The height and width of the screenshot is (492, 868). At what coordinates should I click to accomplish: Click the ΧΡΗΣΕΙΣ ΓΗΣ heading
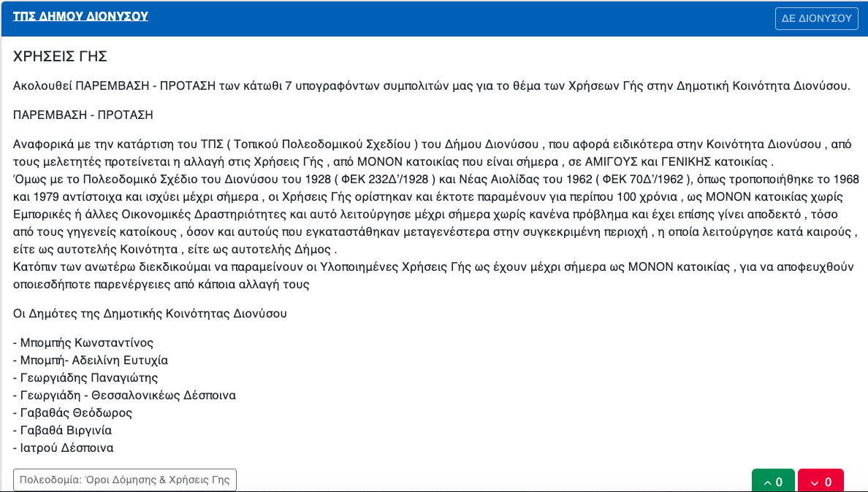pos(61,56)
